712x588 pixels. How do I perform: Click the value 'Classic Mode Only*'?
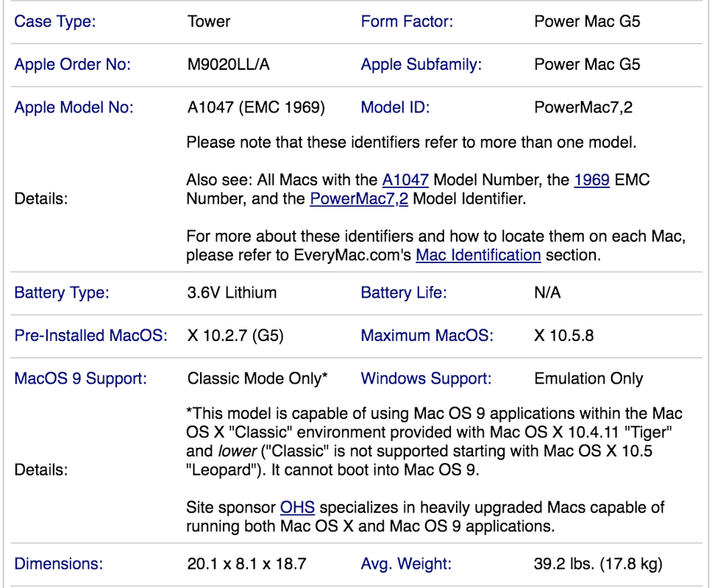coord(257,379)
